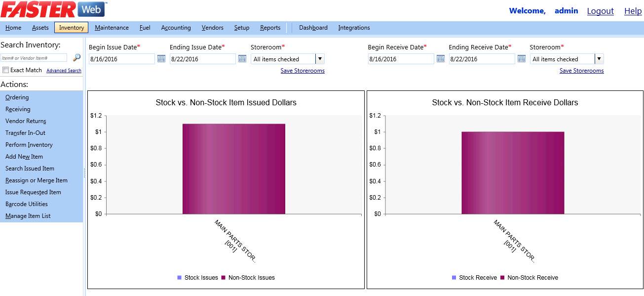Viewport: 644px width, 296px height.
Task: Expand the issue Storeroom dropdown
Action: click(x=319, y=59)
